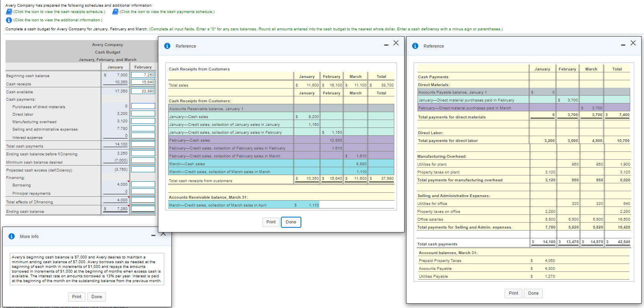Minimize the Cash Payments Reference window
This screenshot has height=308, width=644.
click(x=623, y=45)
